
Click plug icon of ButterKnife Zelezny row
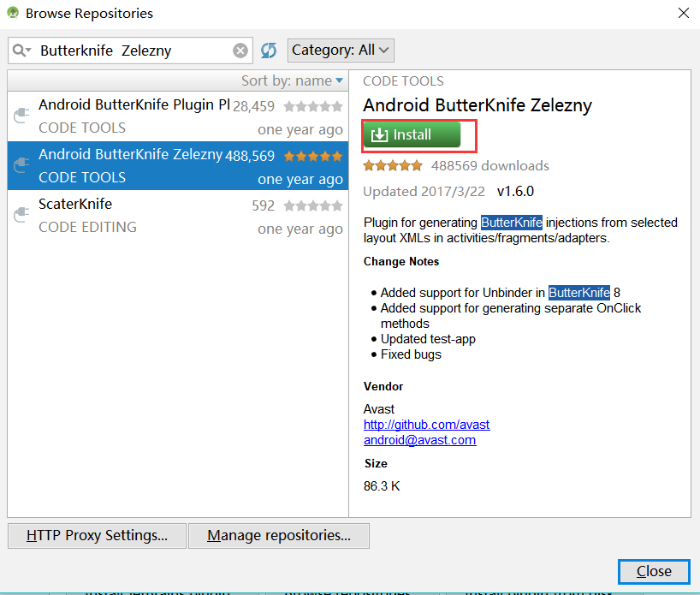(x=21, y=165)
